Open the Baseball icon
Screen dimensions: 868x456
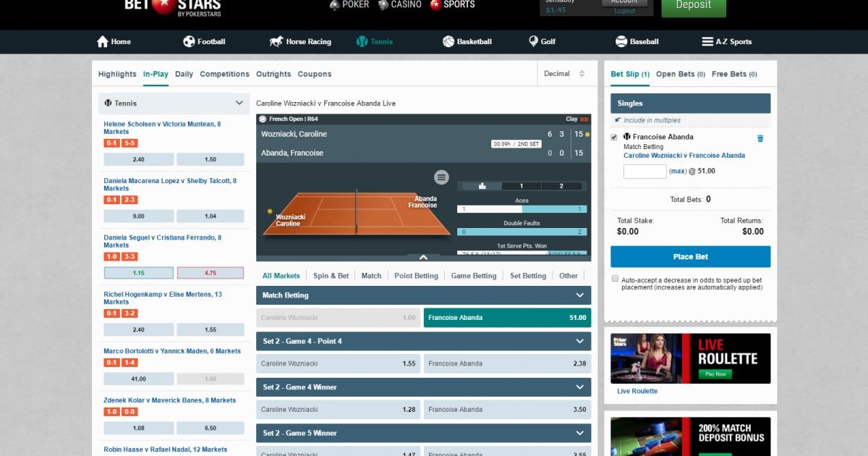click(x=621, y=41)
